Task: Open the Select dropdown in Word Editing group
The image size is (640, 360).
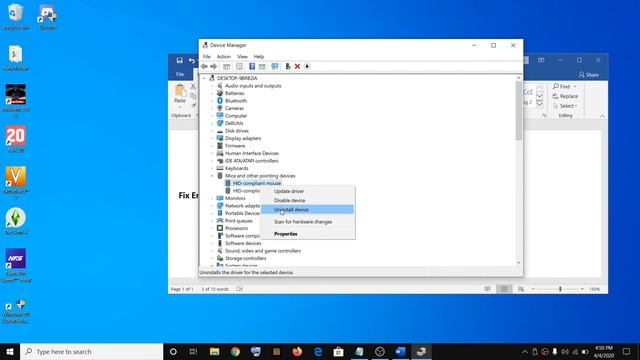Action: click(565, 106)
